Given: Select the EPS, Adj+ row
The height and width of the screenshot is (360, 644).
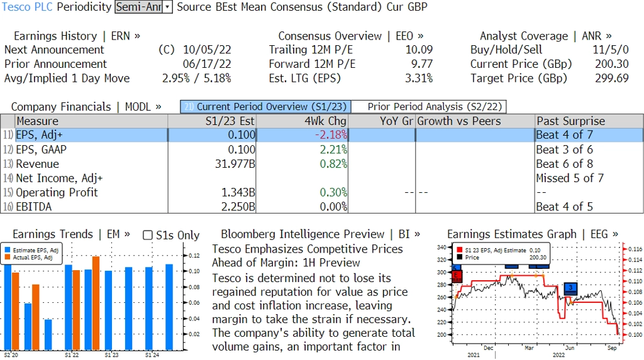Looking at the screenshot, I should [322, 134].
